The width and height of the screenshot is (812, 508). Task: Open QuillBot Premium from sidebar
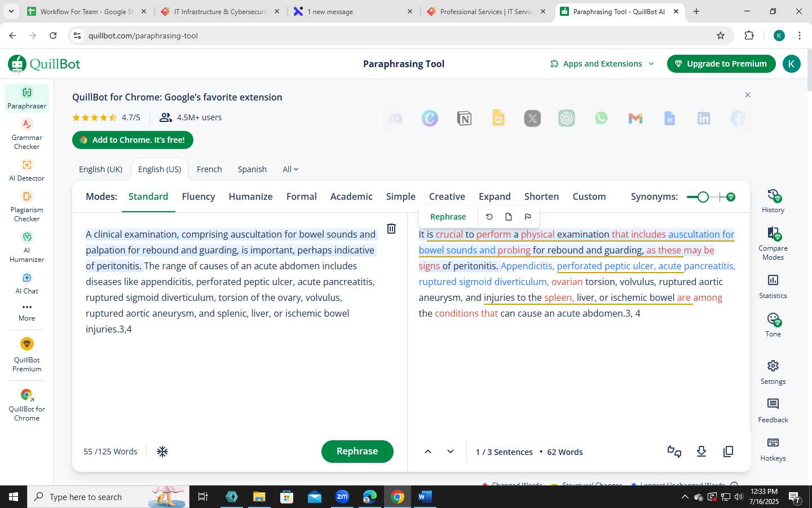click(27, 355)
